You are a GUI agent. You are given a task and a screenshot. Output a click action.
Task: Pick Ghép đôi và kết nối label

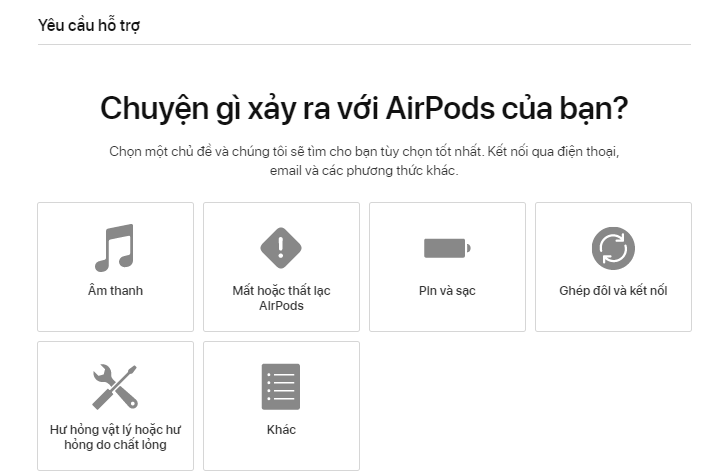point(613,290)
